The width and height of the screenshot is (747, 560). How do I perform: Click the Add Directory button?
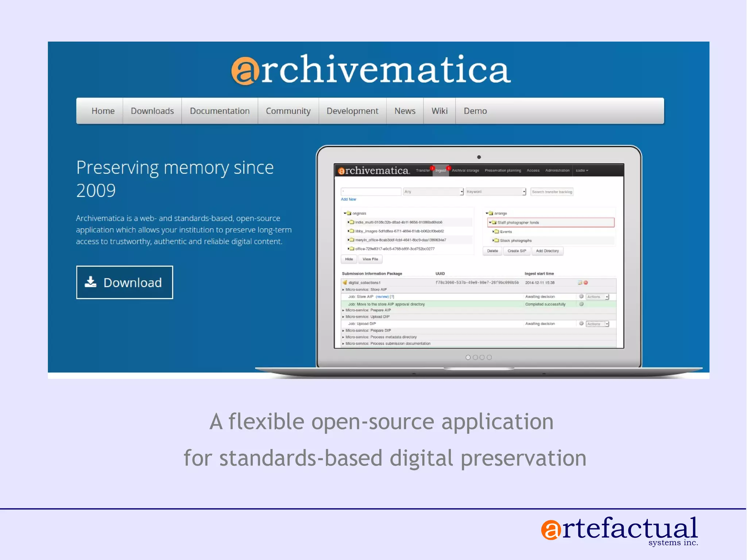(x=547, y=251)
